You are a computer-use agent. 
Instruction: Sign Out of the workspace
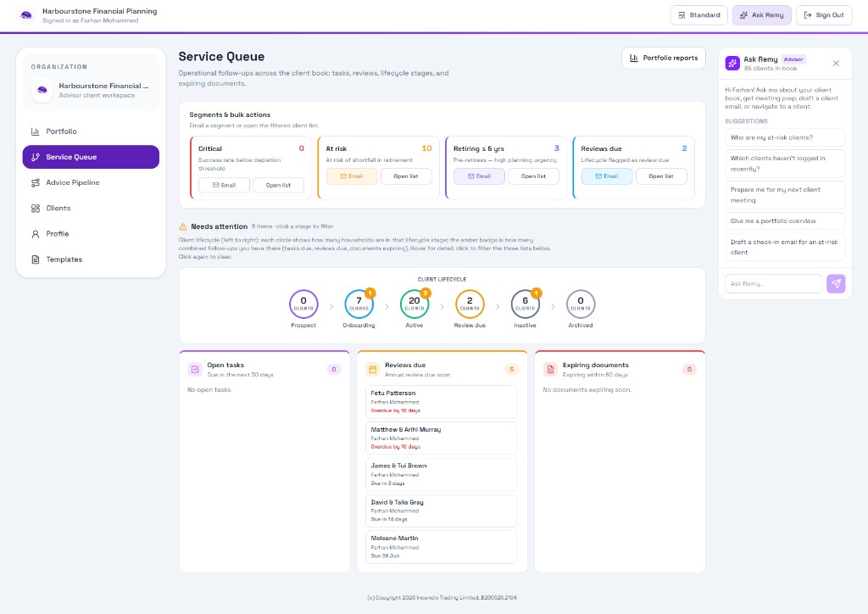tap(824, 15)
